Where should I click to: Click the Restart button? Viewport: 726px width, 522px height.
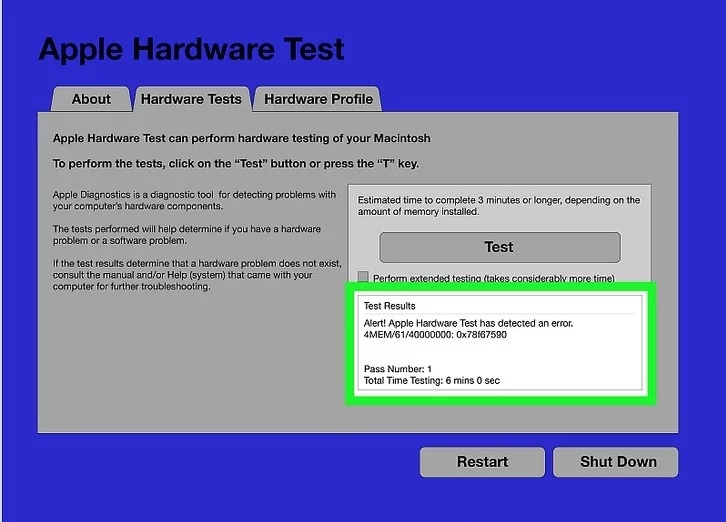pyautogui.click(x=482, y=462)
